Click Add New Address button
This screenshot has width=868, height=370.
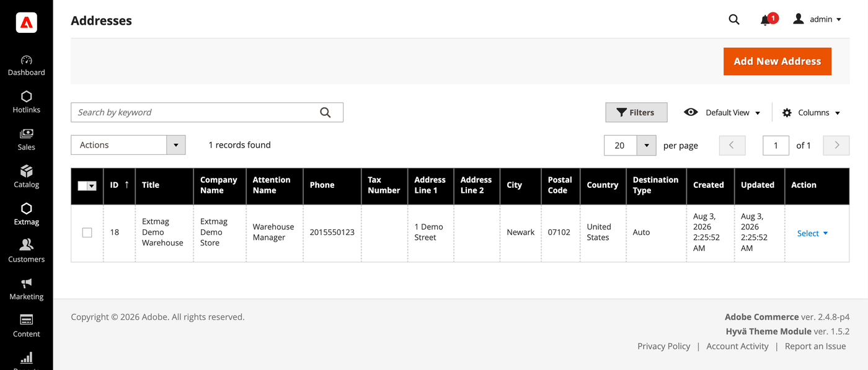777,61
